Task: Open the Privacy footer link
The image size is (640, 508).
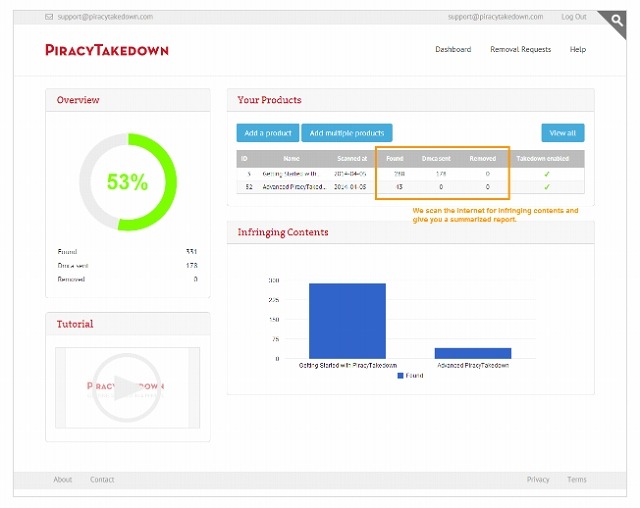Action: click(x=538, y=480)
